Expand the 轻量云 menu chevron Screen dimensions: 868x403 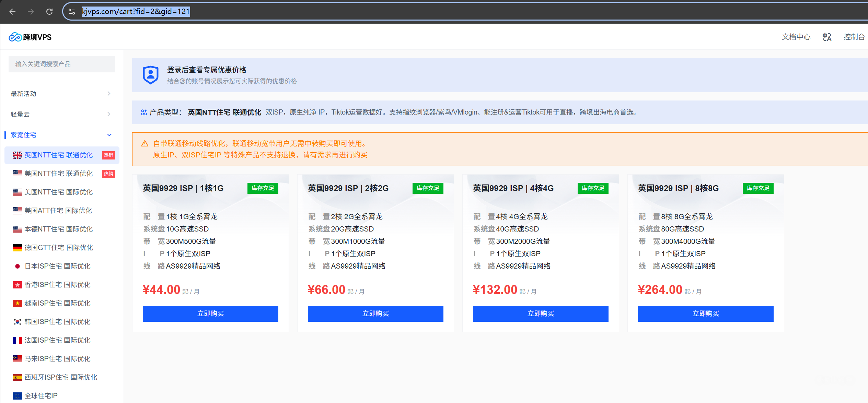(x=109, y=114)
